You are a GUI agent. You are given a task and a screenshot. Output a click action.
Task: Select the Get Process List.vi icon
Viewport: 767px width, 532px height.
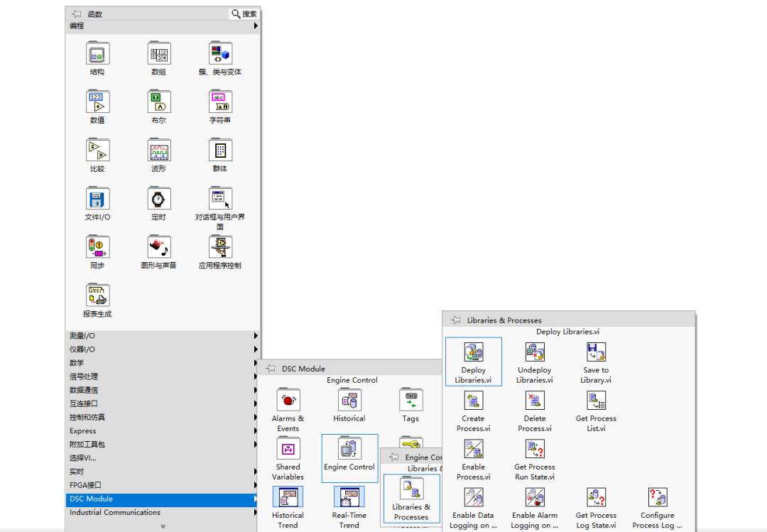tap(596, 400)
